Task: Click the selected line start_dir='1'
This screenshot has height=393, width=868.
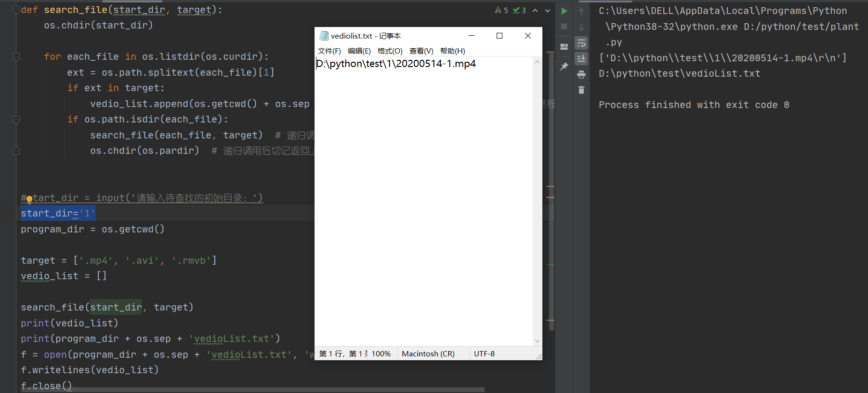Action: pyautogui.click(x=58, y=213)
